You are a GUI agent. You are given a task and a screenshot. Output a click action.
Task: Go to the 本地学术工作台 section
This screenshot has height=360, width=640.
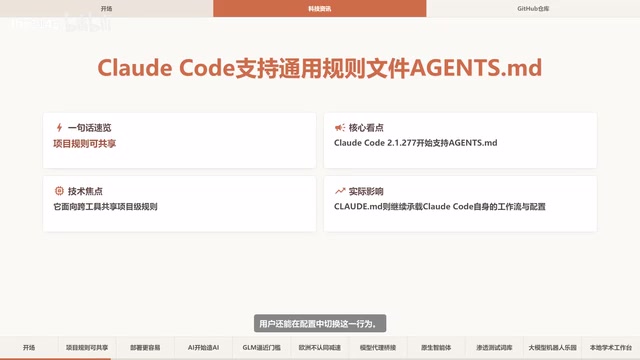coord(611,348)
